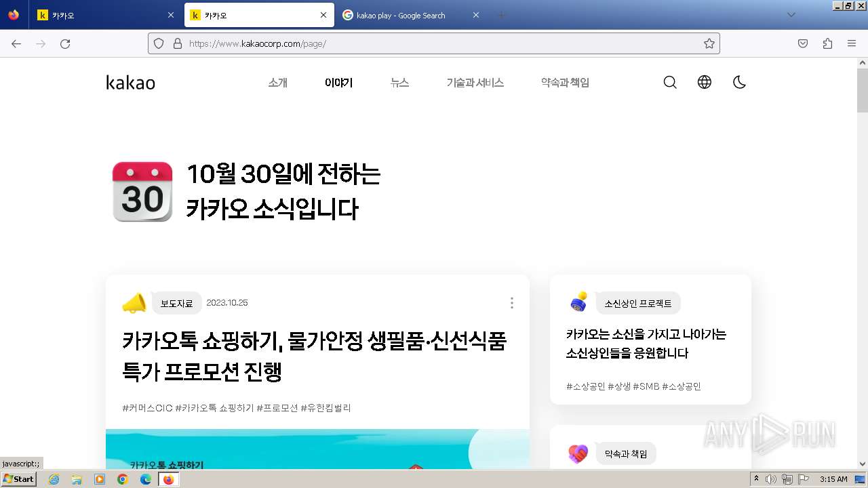This screenshot has height=488, width=868.
Task: Open a new tab with the plus button
Action: 502,15
